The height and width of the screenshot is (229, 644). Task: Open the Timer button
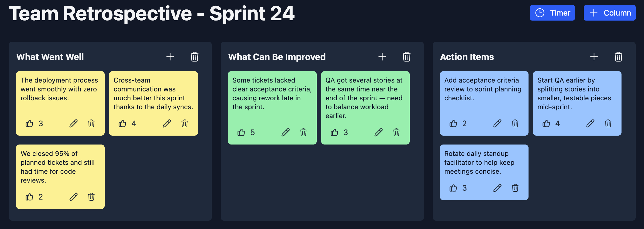click(x=552, y=13)
